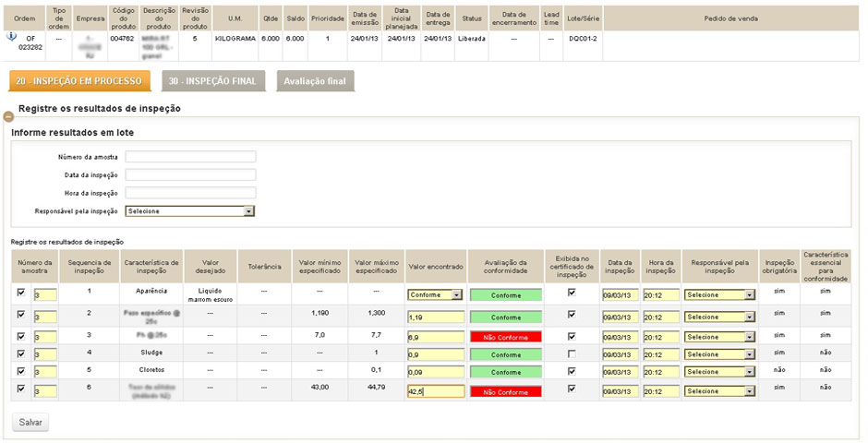Click value field containing 0,9 in Sludge row
The height and width of the screenshot is (443, 868).
pos(436,355)
